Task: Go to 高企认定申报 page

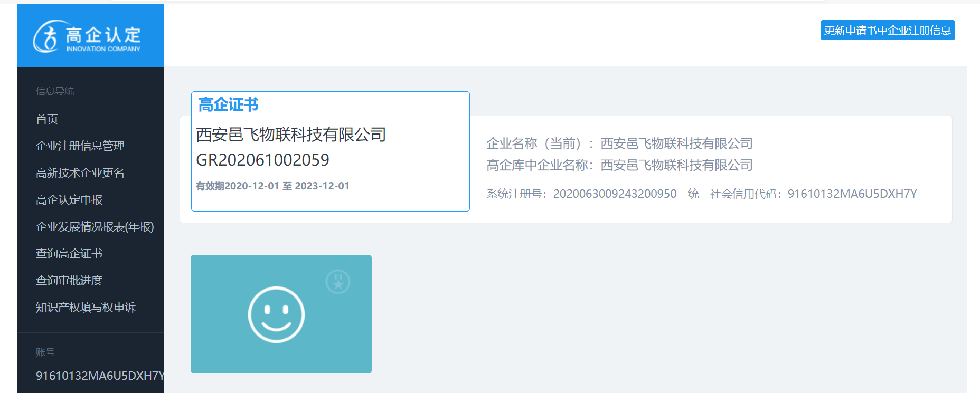Action: point(69,200)
